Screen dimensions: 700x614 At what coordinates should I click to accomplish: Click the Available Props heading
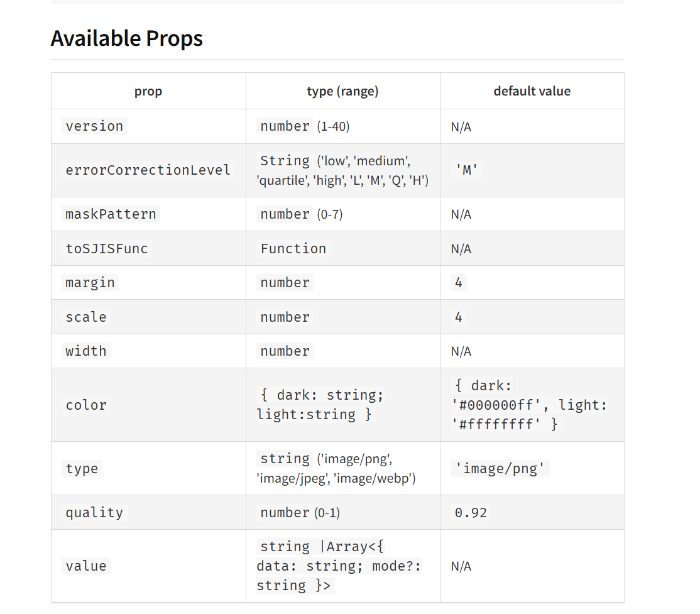[x=127, y=38]
